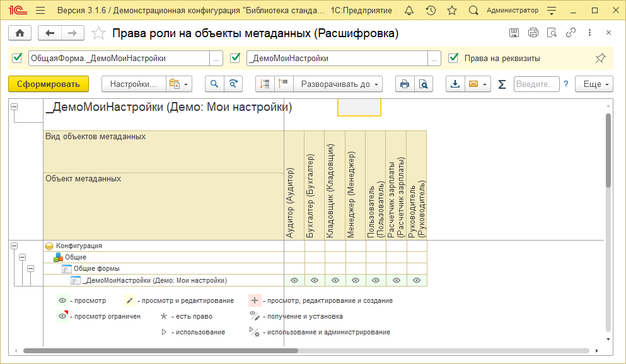
Task: Find next occurrence icon
Action: coord(233,84)
